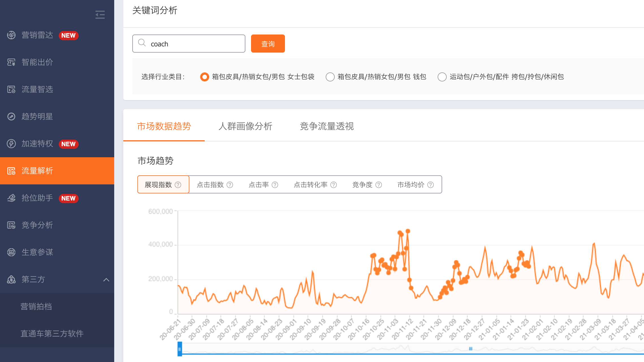Open the 竞争流量透视 tab

(x=327, y=126)
